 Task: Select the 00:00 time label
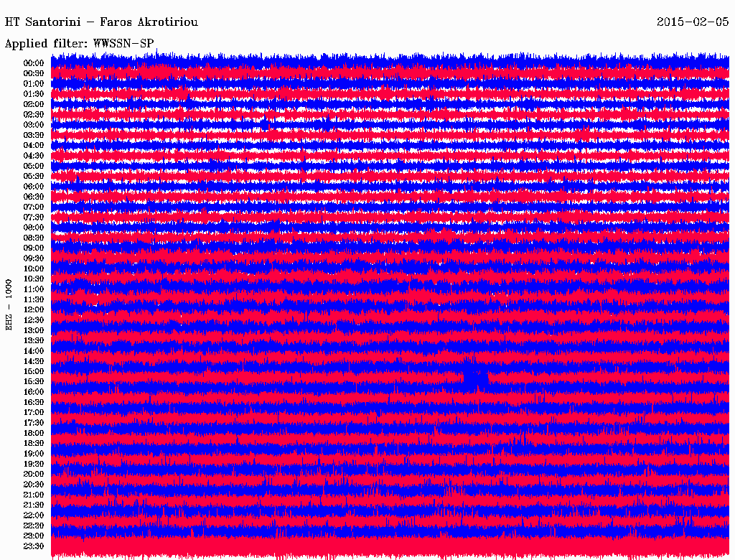point(33,63)
